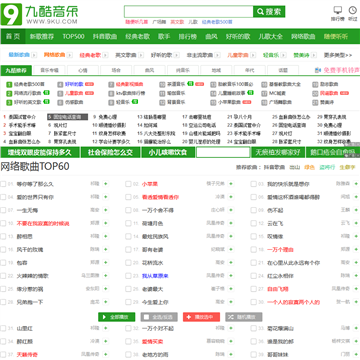
Task: Open 儿歌大全 in the navigation bar
Action: (270, 36)
